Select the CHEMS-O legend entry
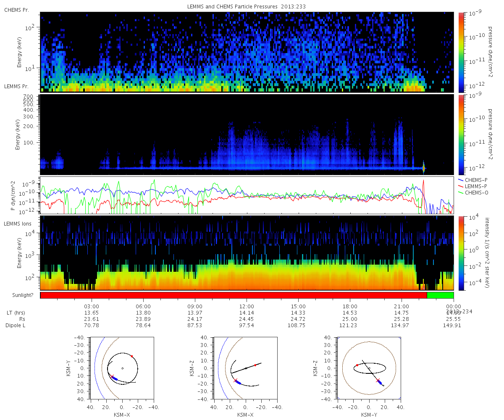Image resolution: width=504 pixels, height=420 pixels. click(473, 192)
